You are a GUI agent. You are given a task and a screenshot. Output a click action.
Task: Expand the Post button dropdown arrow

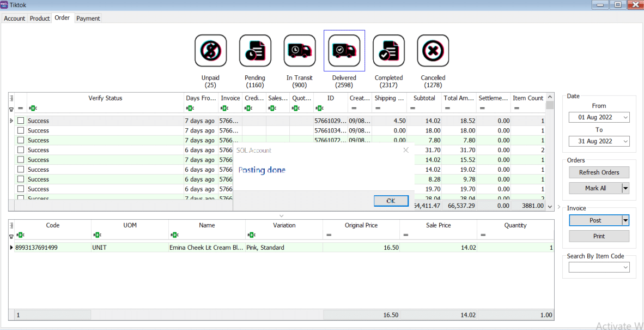point(625,220)
